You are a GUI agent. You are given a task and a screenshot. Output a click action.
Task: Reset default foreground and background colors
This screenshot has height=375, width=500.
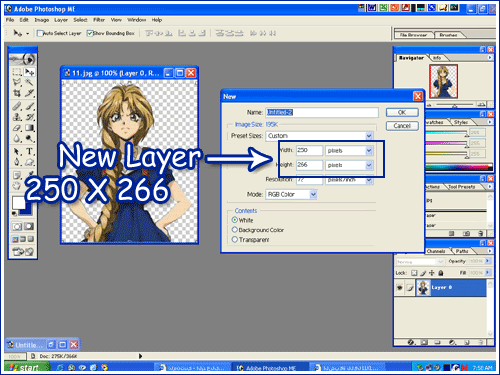[14, 213]
